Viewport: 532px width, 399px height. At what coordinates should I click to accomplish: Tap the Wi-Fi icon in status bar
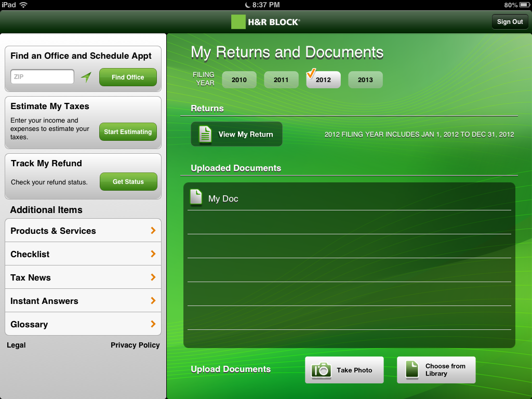[23, 5]
